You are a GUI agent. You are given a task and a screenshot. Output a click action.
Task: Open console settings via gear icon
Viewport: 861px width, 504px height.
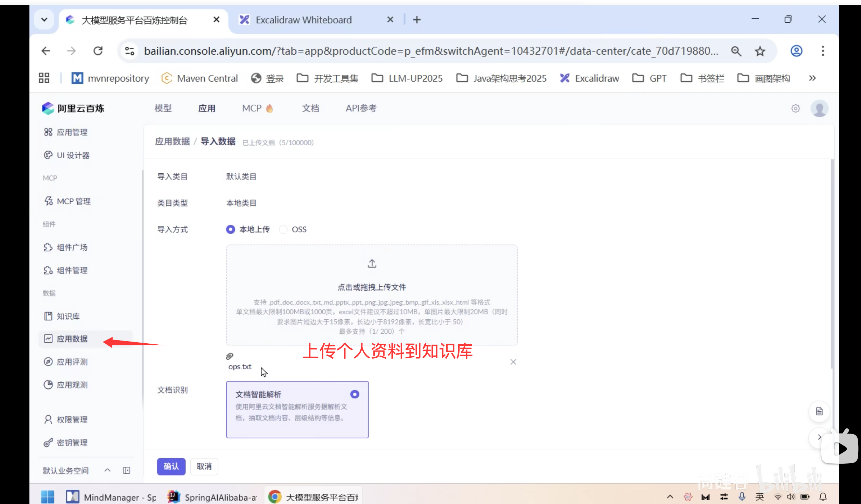(x=795, y=108)
